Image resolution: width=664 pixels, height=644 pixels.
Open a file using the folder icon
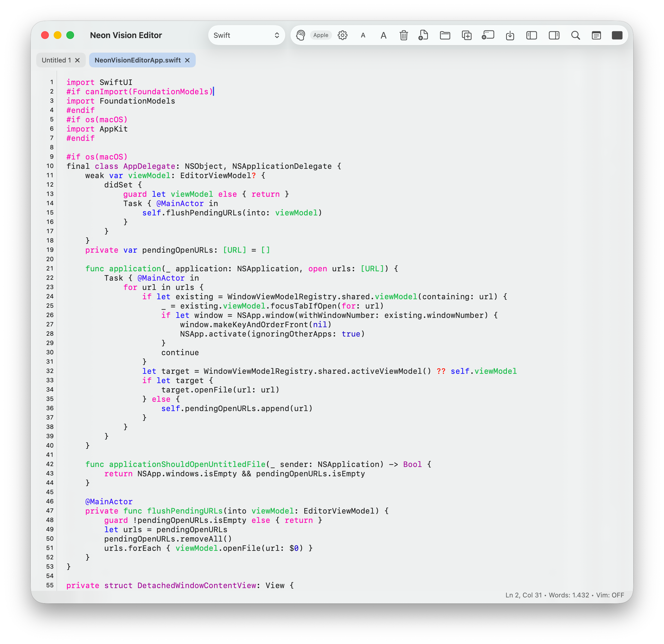[445, 35]
